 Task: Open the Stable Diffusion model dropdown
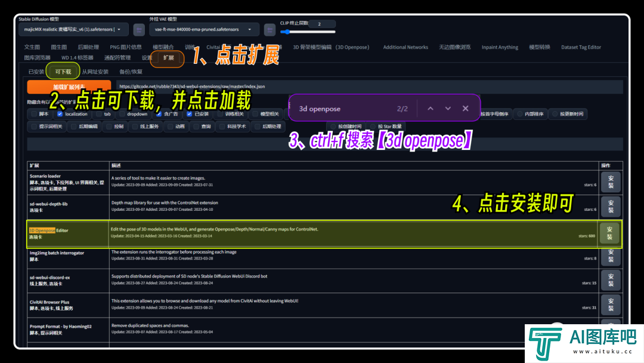73,30
